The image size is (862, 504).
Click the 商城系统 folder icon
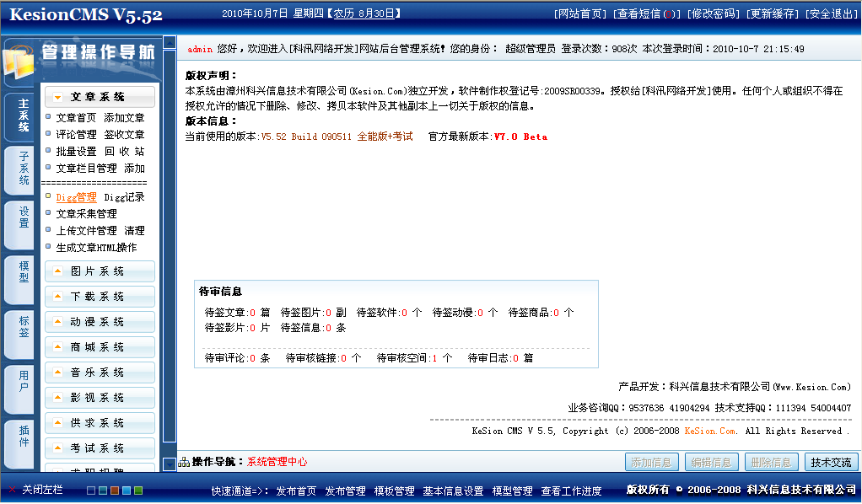pos(58,346)
